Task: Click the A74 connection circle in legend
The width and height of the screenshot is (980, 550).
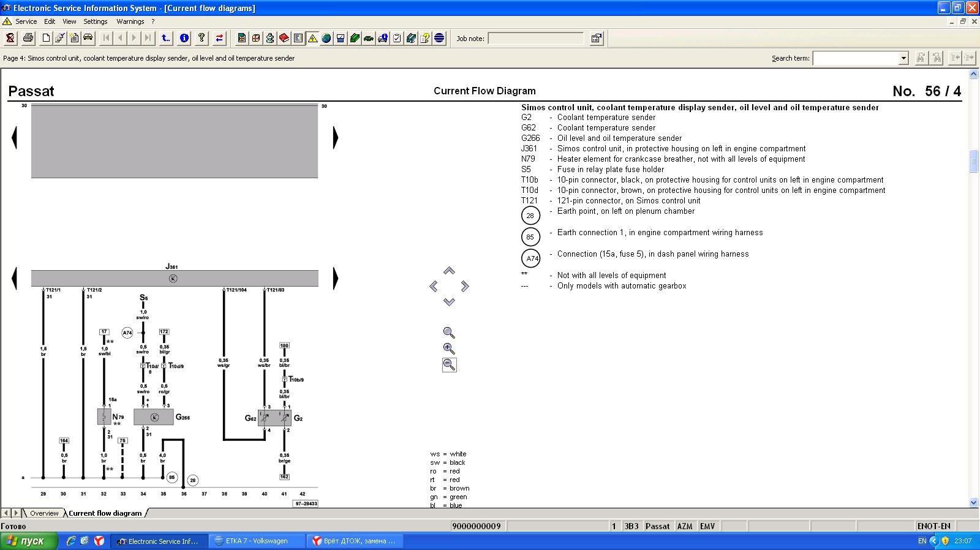Action: click(x=530, y=258)
